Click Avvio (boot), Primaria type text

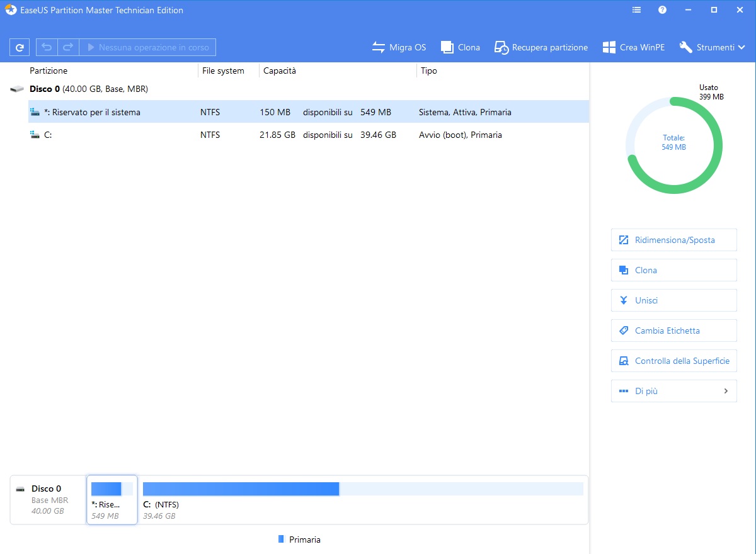point(460,135)
